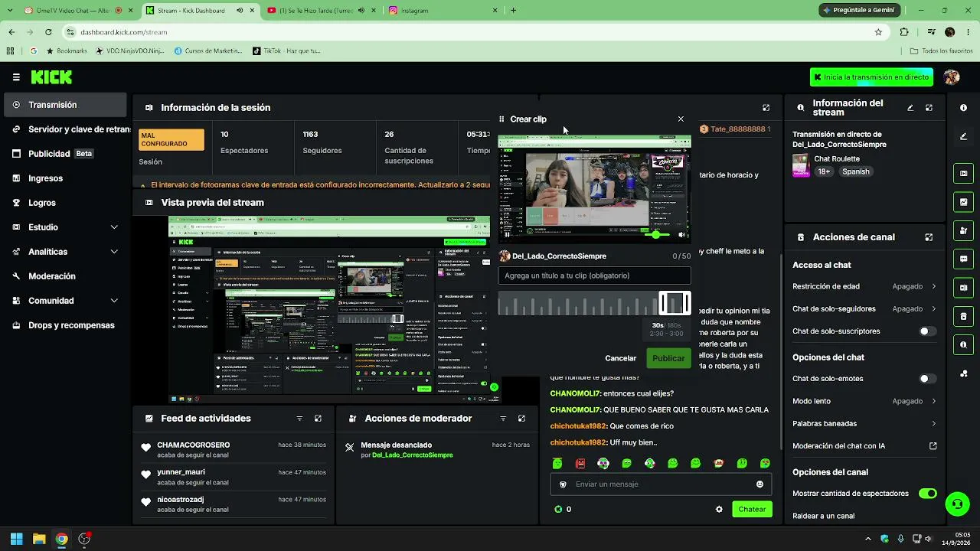
Task: Toggle the channel actions box widget in right rail
Action: [x=963, y=316]
